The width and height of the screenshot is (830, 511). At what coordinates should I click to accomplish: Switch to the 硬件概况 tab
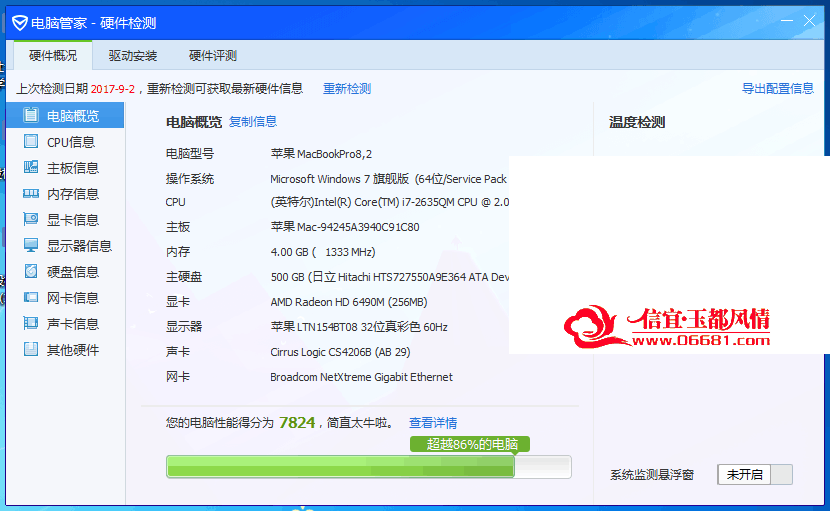point(53,56)
